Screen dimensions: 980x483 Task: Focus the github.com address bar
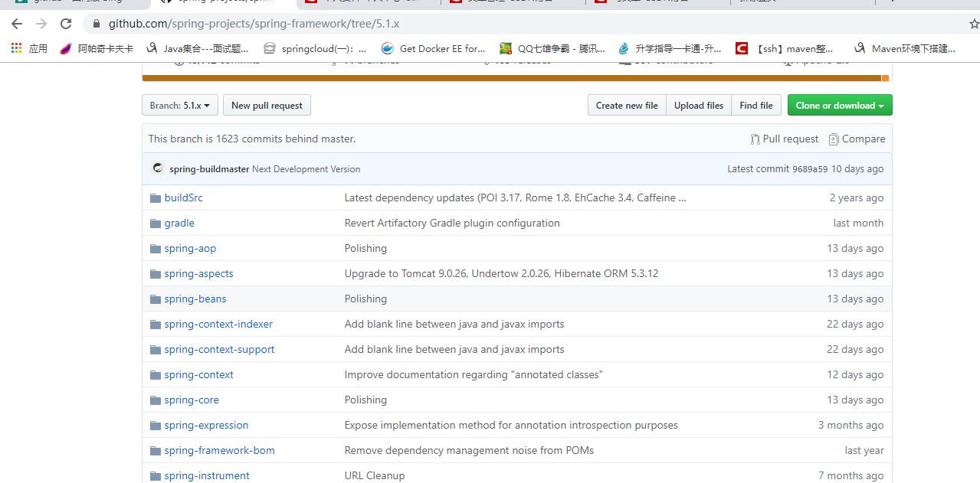[521, 24]
